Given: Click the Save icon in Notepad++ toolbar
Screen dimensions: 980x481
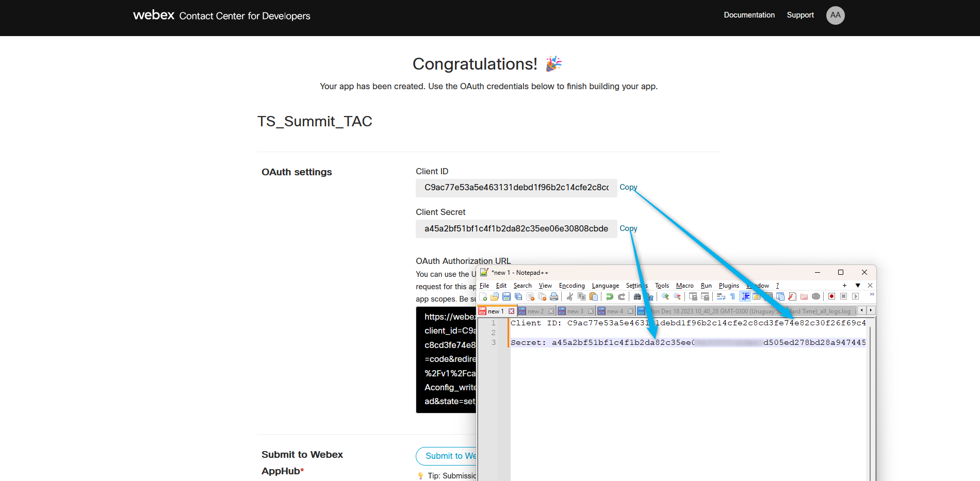Looking at the screenshot, I should [x=507, y=296].
